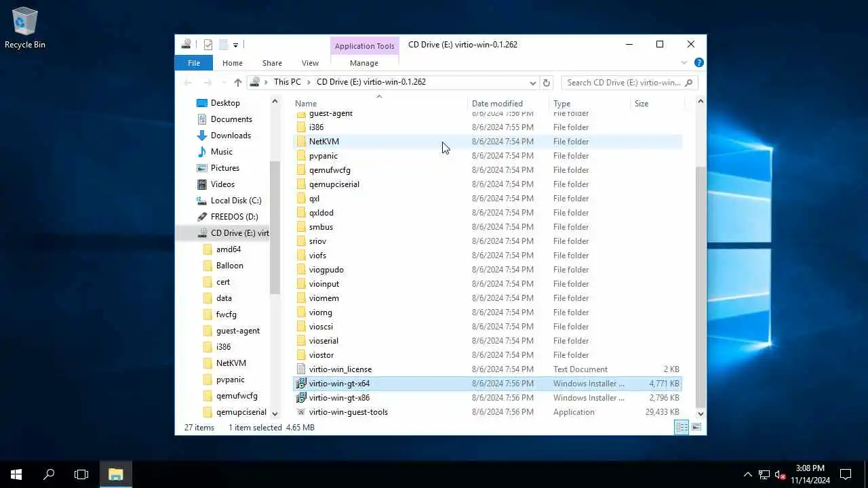Screen dimensions: 868x488
Task: Open Customize Quick Access Toolbar dropdown arrow
Action: click(235, 45)
